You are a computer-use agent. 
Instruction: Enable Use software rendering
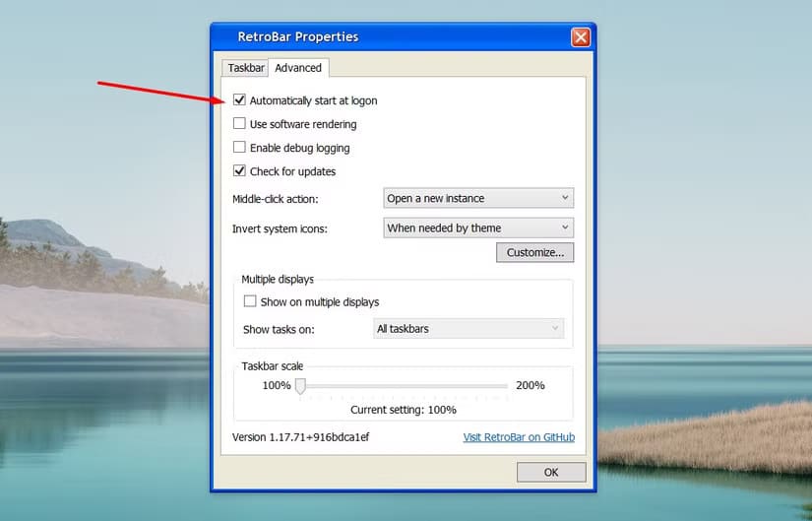[239, 123]
